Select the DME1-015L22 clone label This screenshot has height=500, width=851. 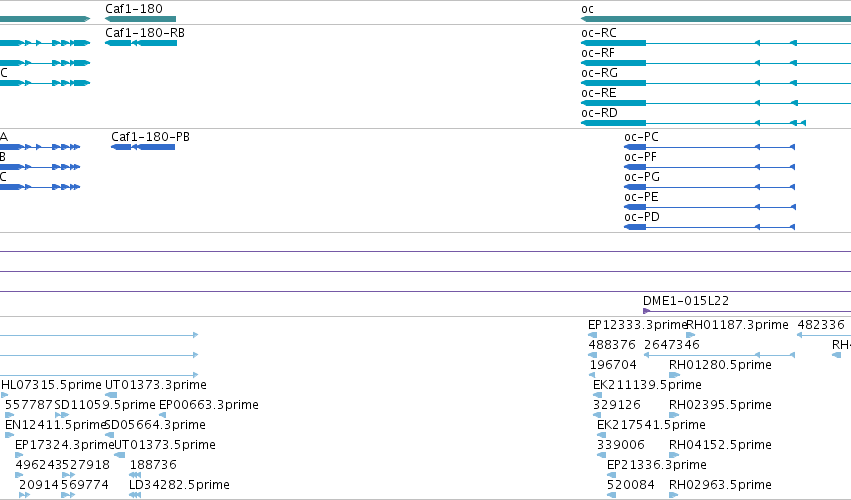[686, 301]
